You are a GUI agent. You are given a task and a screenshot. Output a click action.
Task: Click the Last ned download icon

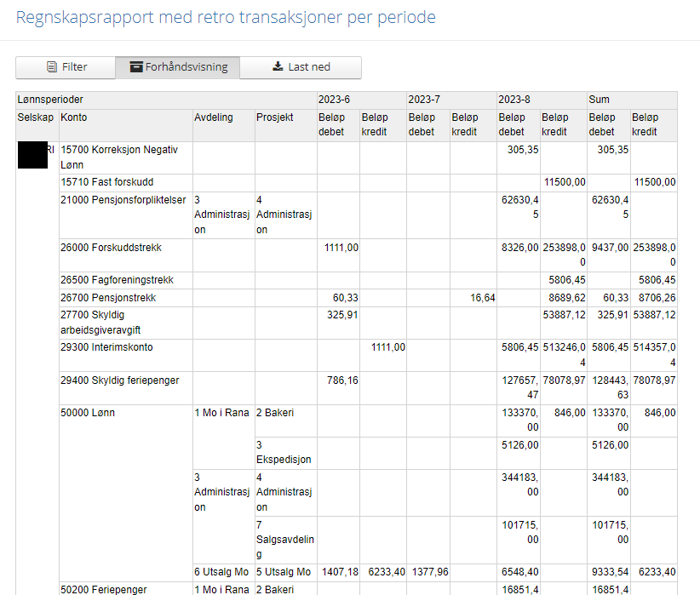[278, 66]
